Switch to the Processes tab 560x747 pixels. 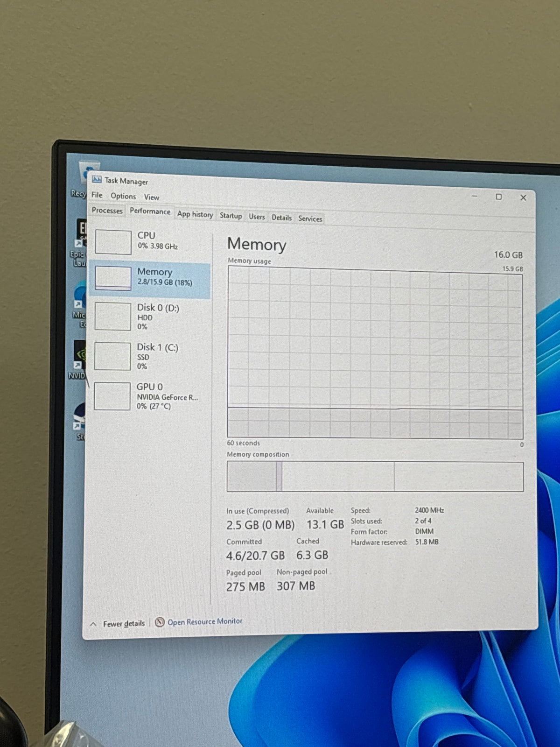pyautogui.click(x=107, y=211)
